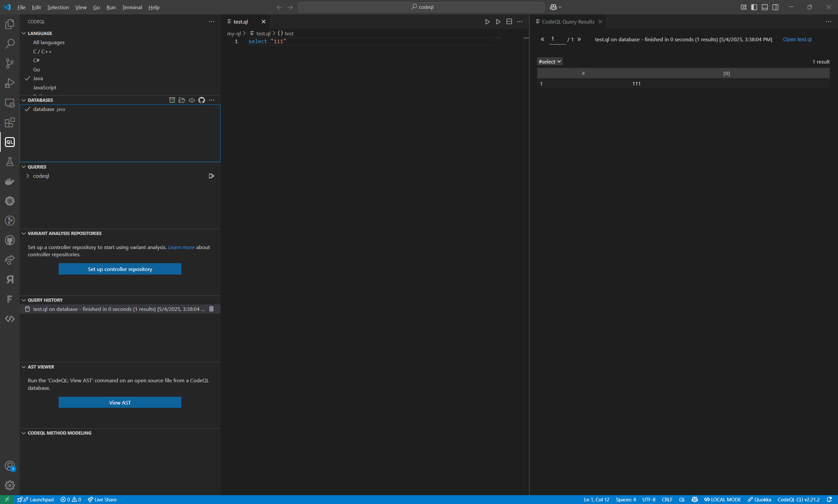Click download database from GitHub icon
Screen dimensions: 838x504
click(x=201, y=100)
